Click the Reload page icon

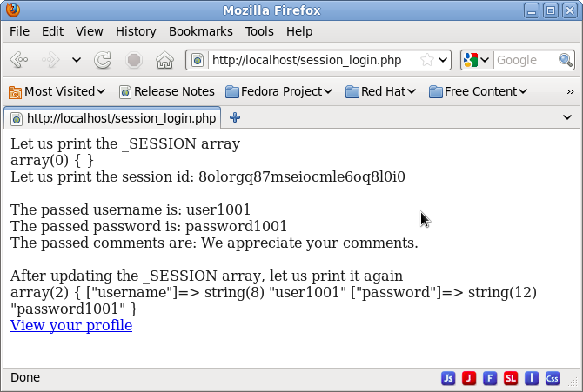(x=103, y=60)
